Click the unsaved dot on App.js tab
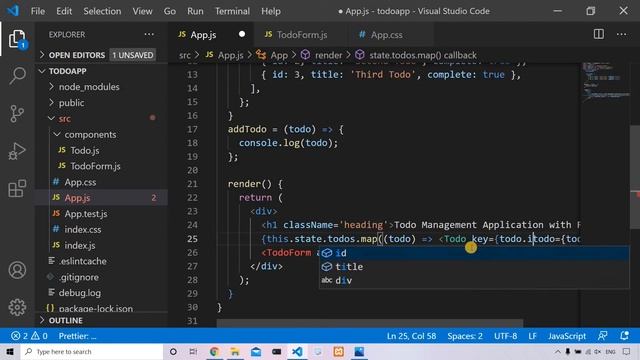 (x=242, y=34)
